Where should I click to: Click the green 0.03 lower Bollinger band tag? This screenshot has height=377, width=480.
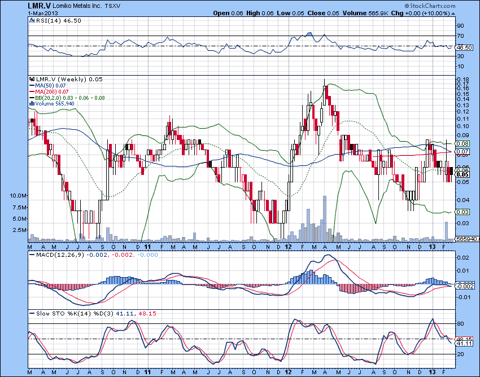coord(464,212)
